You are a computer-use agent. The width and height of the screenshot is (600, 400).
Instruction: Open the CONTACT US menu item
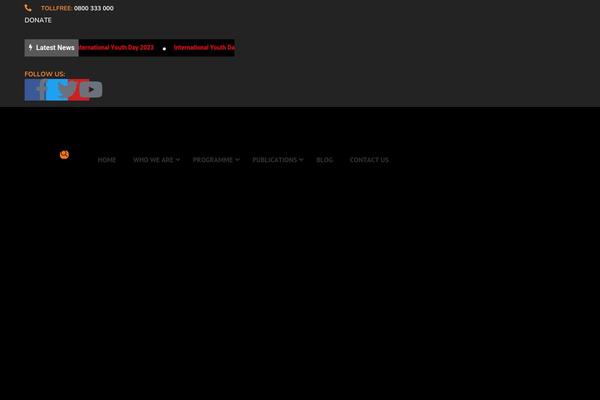(369, 160)
